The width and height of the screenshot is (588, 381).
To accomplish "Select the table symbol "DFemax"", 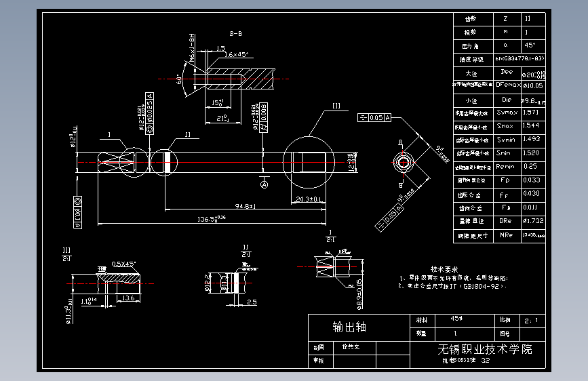I will click(508, 85).
